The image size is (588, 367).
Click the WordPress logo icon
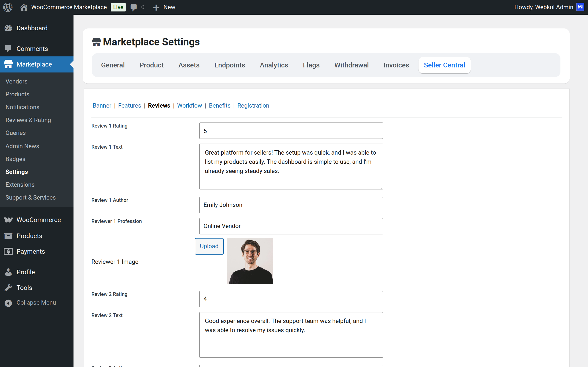coord(8,7)
